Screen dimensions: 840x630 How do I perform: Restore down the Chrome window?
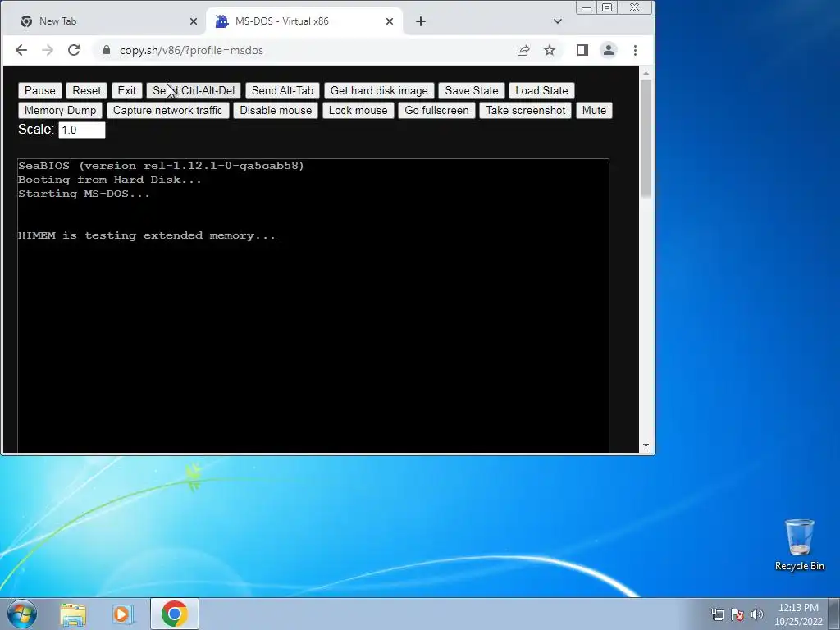click(607, 7)
